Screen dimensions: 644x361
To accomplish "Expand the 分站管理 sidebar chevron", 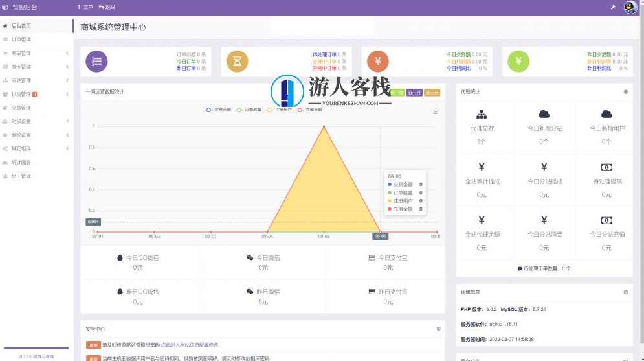I will (67, 80).
